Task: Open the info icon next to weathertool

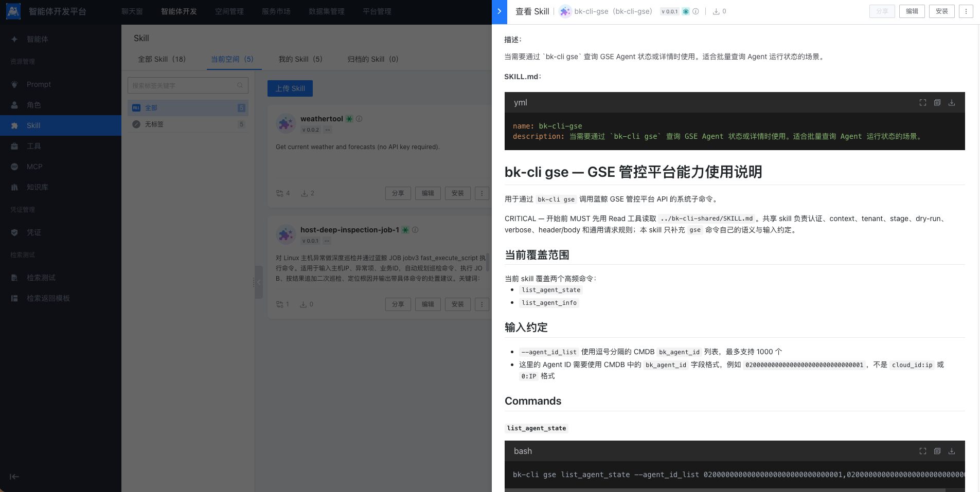Action: [359, 119]
